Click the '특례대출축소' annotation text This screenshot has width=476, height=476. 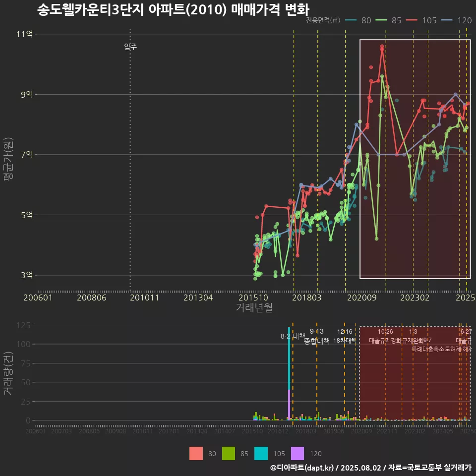coord(428,349)
